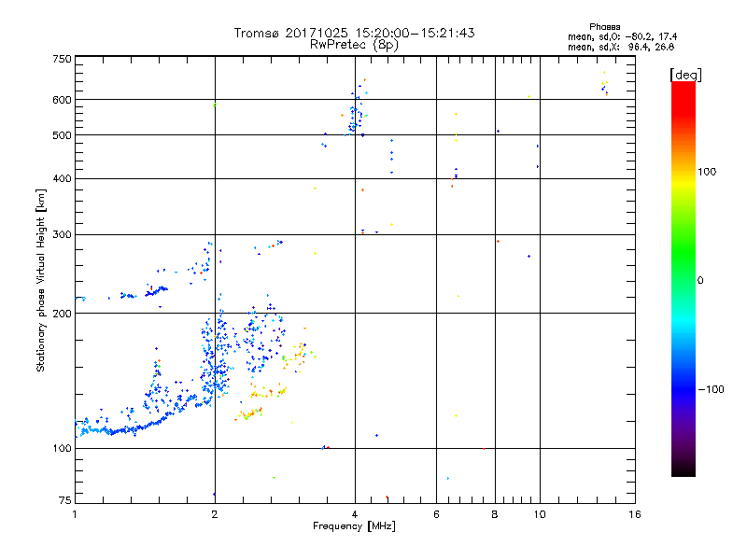
Task: Click the '6' x-axis tick label
Action: (436, 514)
